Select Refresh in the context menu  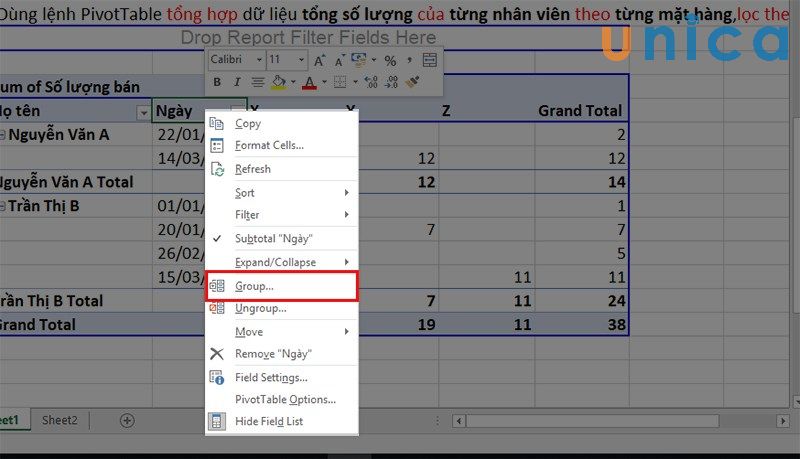point(282,169)
